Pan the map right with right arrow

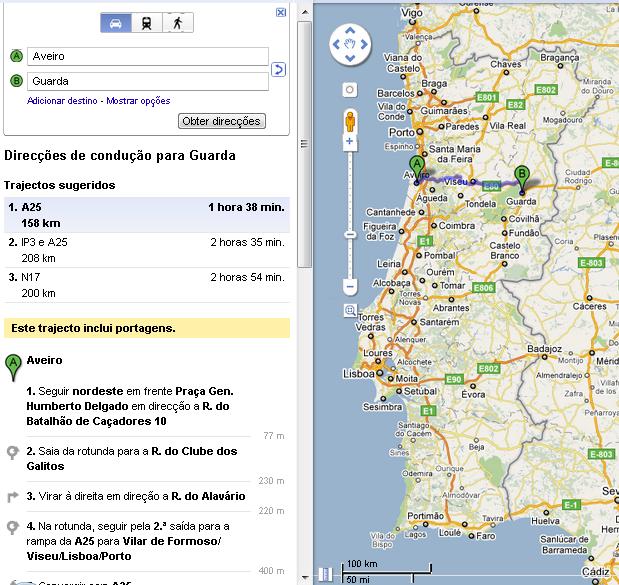[x=364, y=44]
